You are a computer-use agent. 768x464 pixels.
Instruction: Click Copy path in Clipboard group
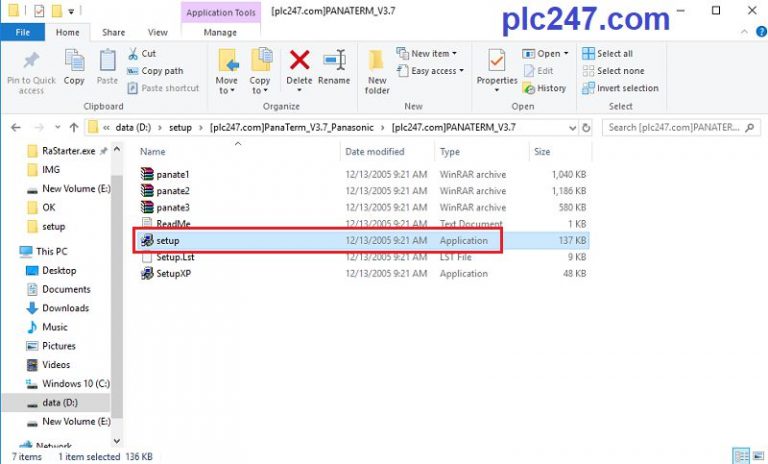[155, 71]
